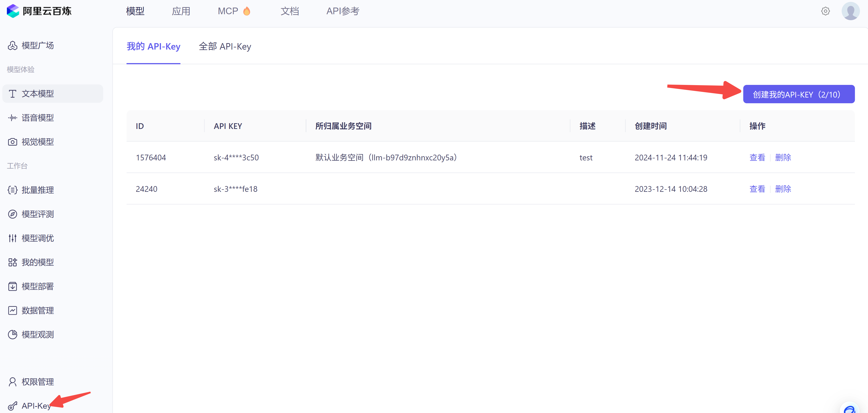The width and height of the screenshot is (868, 413).
Task: Switch to the 全部 API-Key tab
Action: (x=225, y=47)
